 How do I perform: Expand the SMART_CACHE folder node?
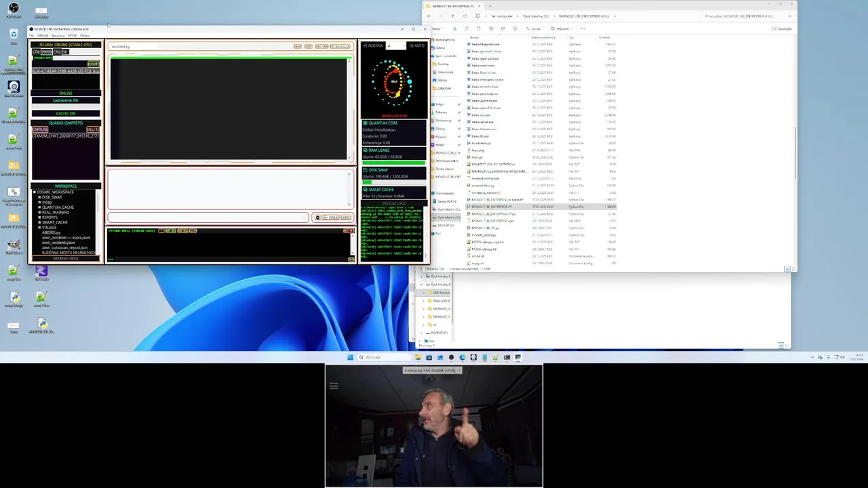(39, 222)
